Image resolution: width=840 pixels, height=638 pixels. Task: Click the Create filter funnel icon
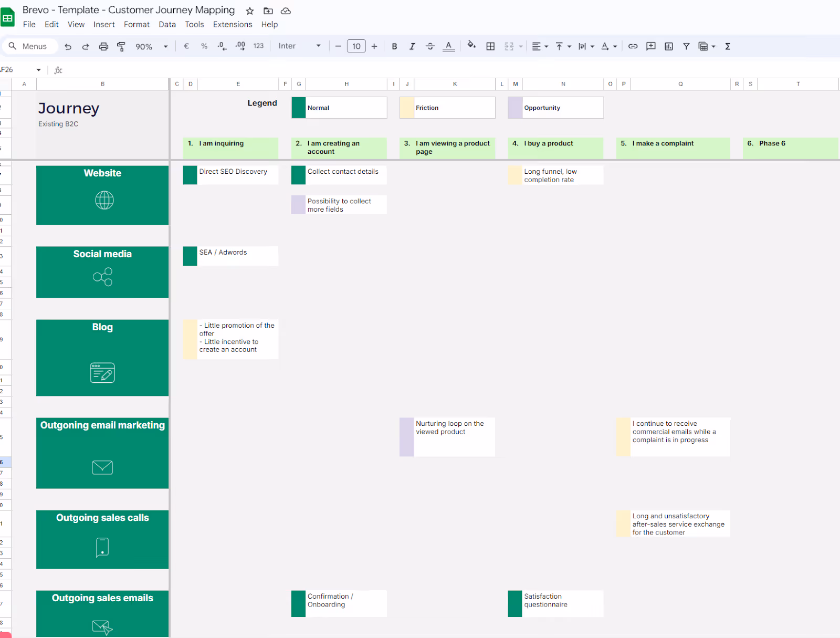click(686, 46)
